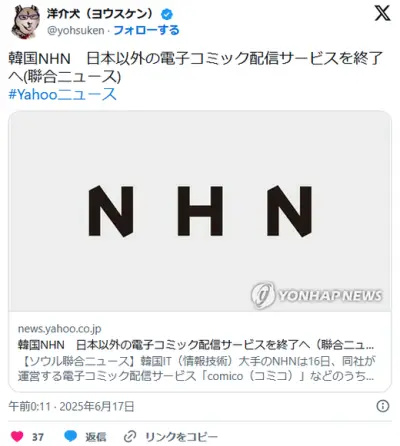The width and height of the screenshot is (400, 446).
Task: Click the reply speech bubble icon
Action: click(x=70, y=436)
